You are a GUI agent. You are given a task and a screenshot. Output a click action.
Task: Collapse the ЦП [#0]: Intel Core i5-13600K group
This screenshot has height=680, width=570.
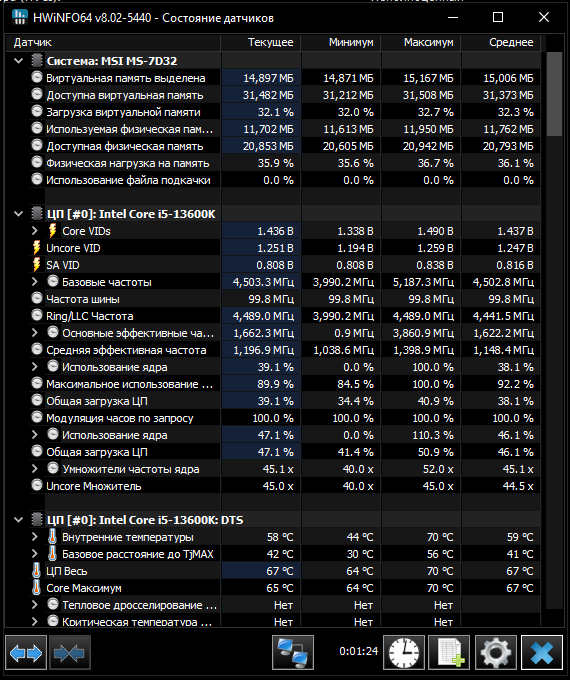19,214
